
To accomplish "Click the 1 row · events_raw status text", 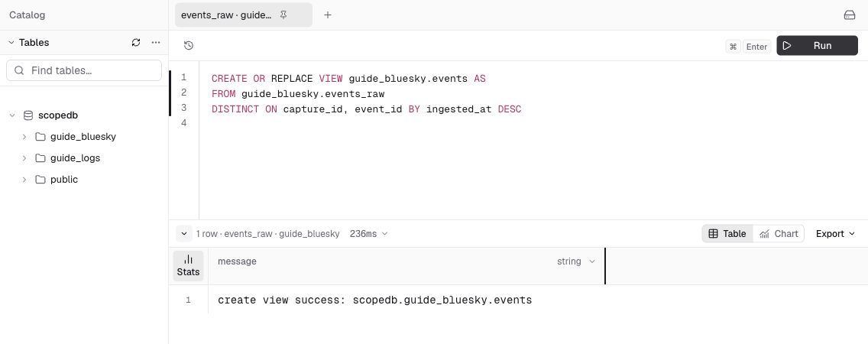I will [x=268, y=234].
